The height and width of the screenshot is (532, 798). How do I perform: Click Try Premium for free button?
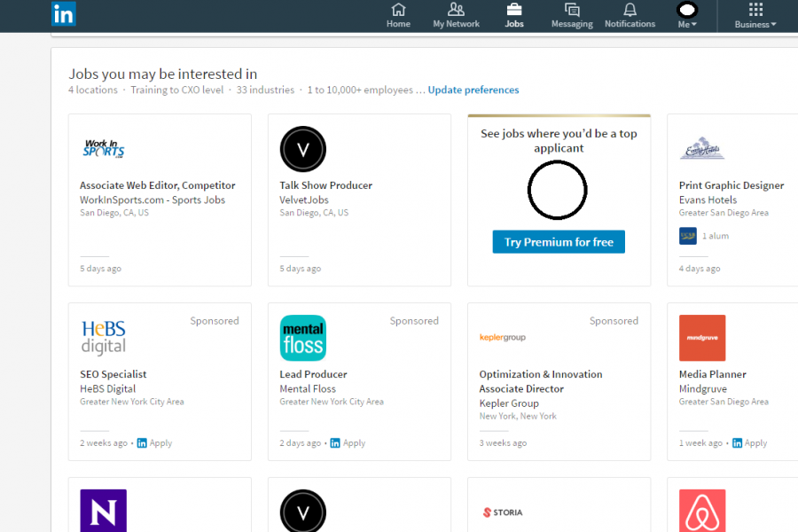tap(559, 242)
